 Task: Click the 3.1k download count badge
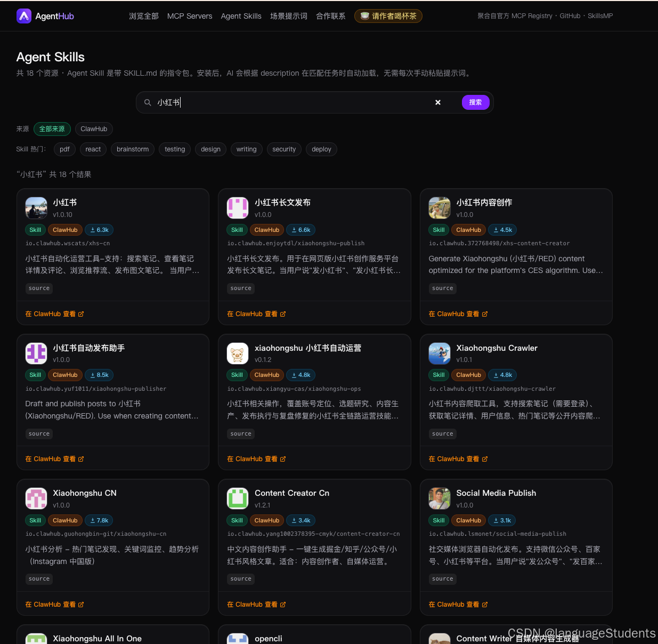502,520
